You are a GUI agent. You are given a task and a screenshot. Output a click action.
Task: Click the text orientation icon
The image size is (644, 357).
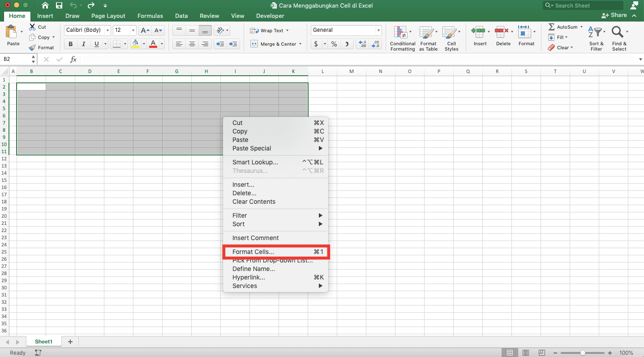pos(220,30)
